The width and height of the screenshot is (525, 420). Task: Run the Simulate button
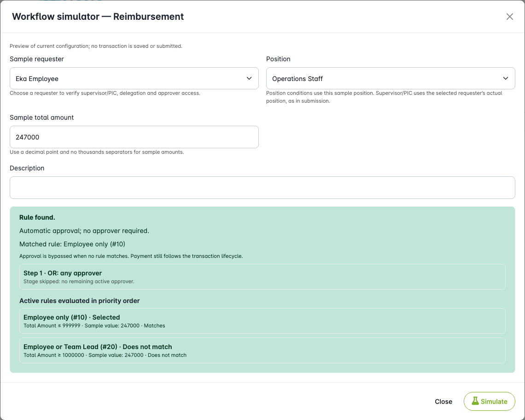tap(489, 401)
